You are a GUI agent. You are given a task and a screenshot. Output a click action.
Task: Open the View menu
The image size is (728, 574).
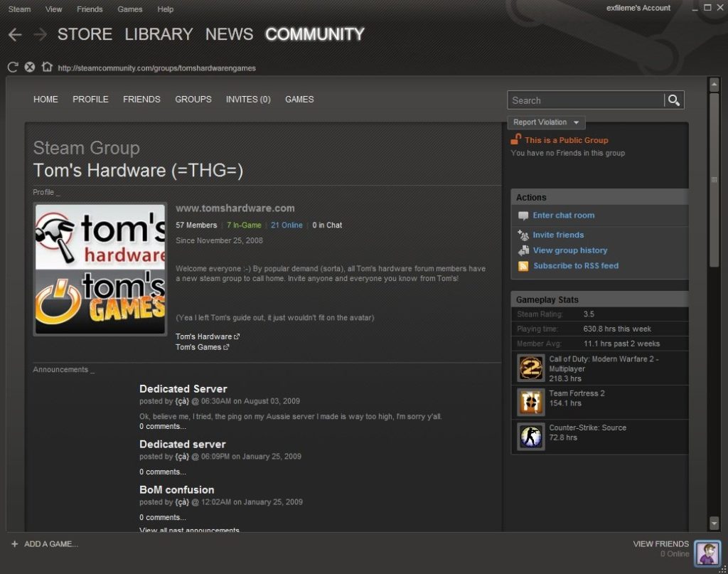pos(53,9)
